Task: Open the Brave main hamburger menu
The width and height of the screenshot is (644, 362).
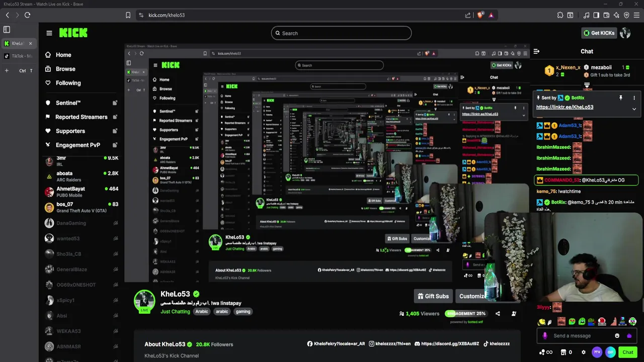Action: click(x=637, y=15)
